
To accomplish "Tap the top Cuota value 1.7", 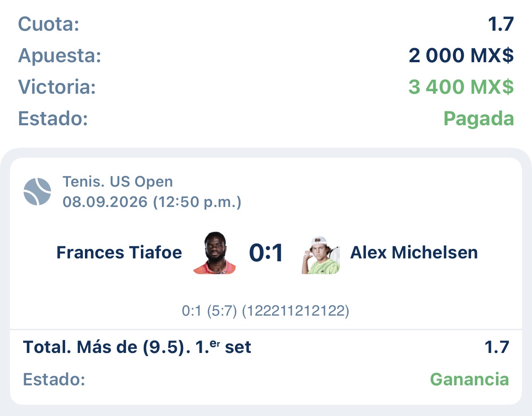I will coord(501,24).
